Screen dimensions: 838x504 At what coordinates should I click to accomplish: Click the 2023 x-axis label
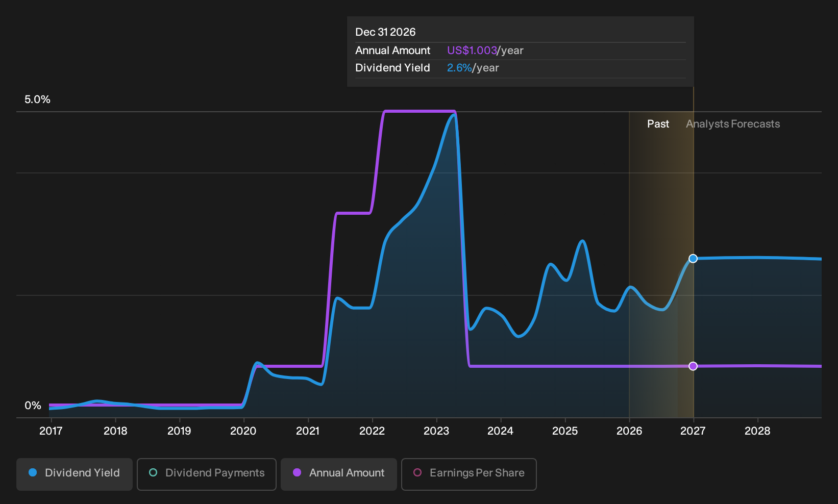[x=436, y=431]
